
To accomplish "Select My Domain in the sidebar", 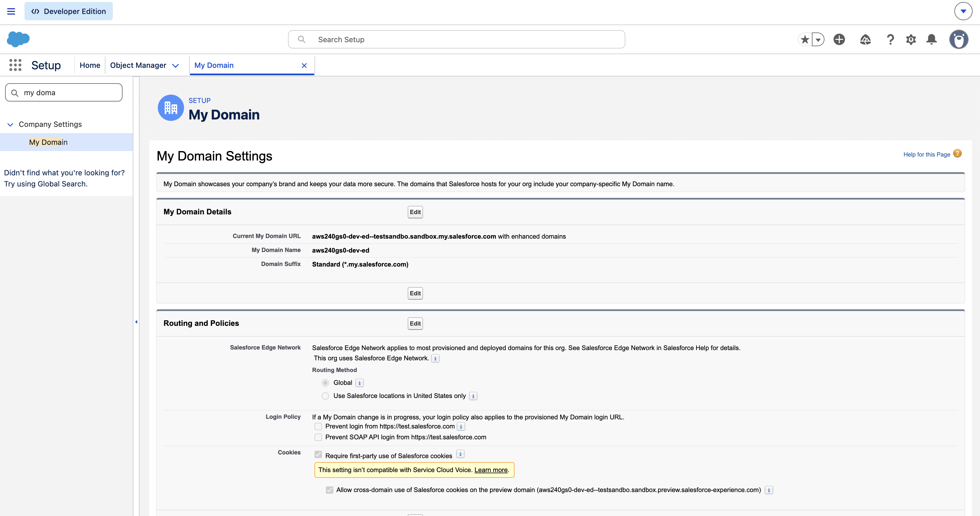I will pos(48,142).
